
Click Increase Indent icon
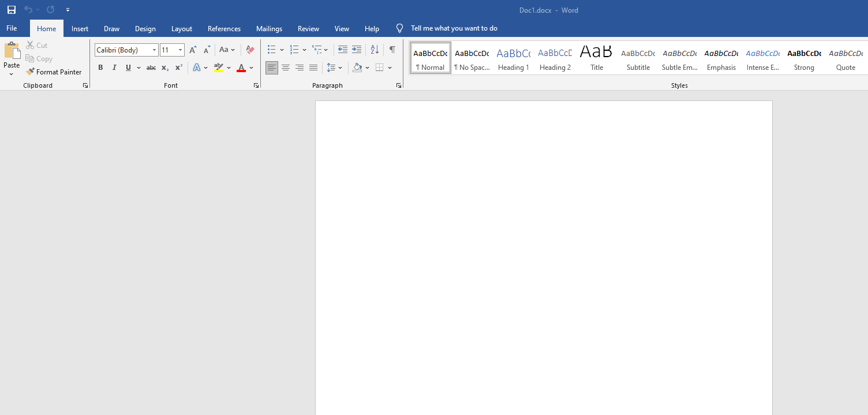pos(357,50)
